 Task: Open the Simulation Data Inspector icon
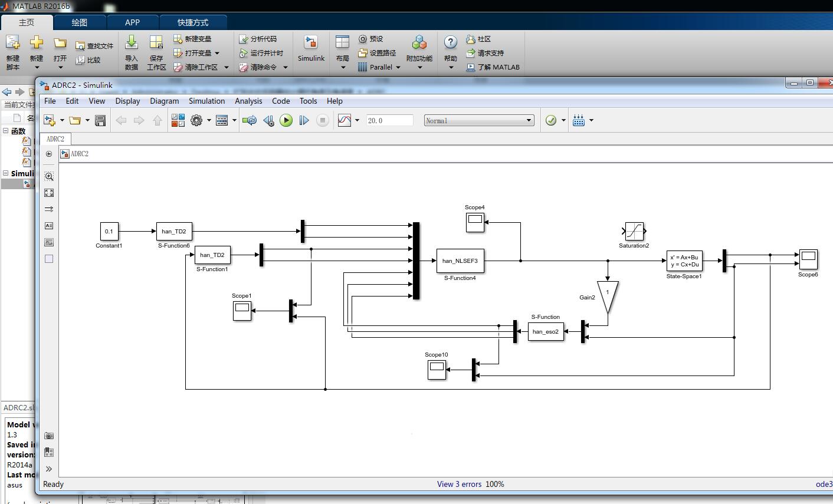click(345, 120)
